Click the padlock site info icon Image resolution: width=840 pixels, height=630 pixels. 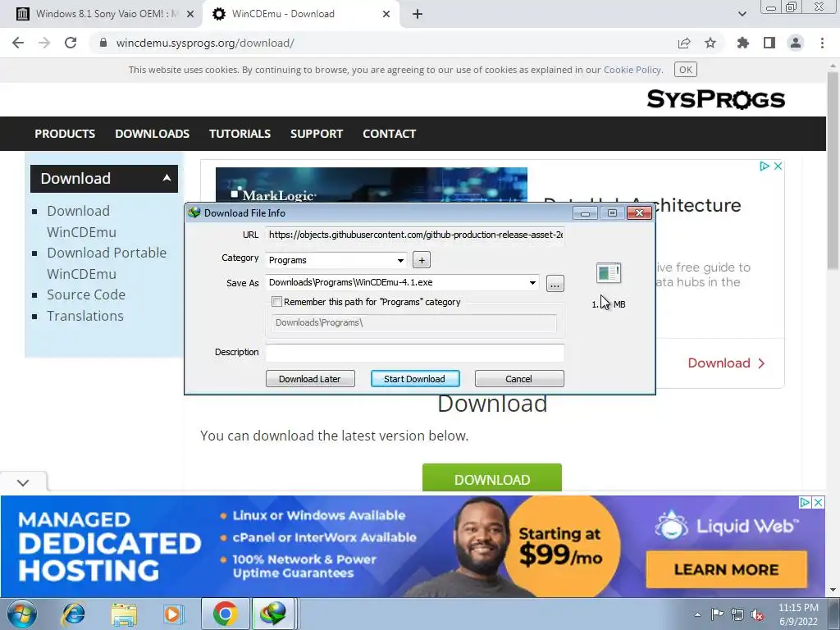tap(103, 43)
